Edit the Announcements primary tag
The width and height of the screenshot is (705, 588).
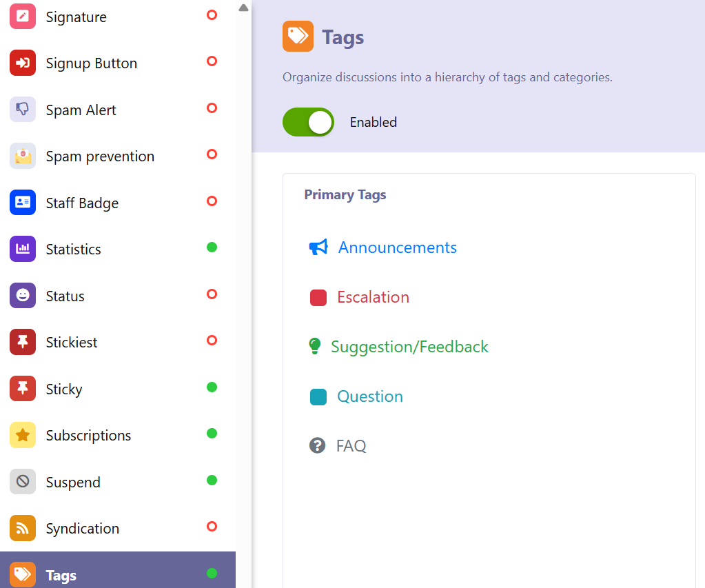click(397, 247)
